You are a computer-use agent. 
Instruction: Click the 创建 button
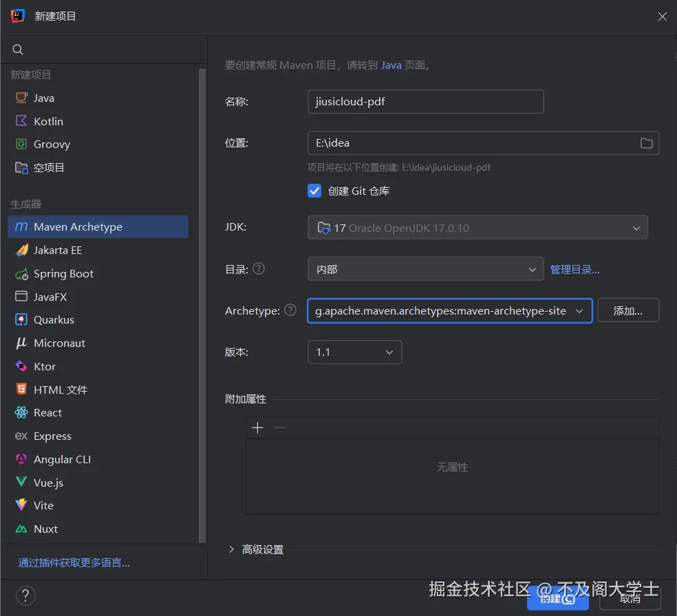(x=558, y=598)
